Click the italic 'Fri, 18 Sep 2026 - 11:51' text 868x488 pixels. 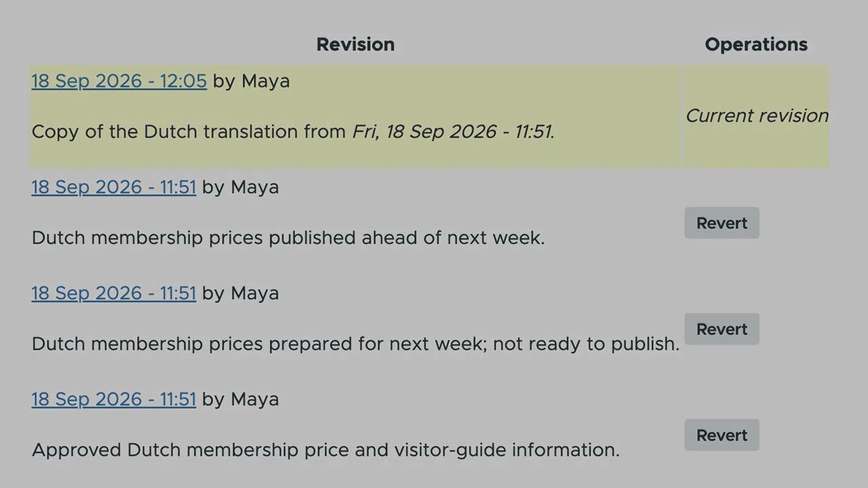coord(452,131)
